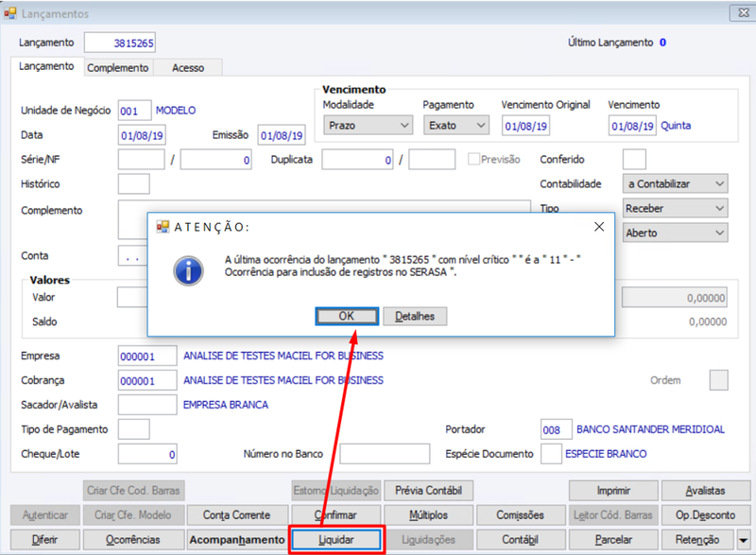Click OK in the ATENÇÃO dialog
This screenshot has height=555, width=756.
click(347, 317)
